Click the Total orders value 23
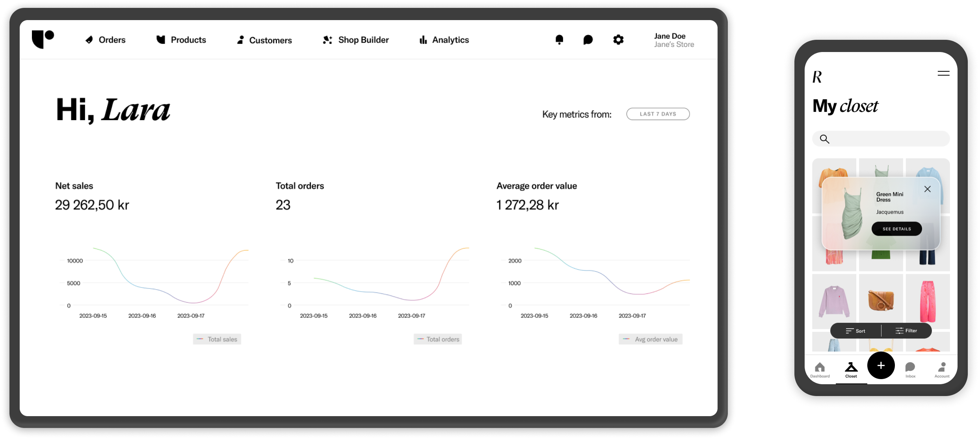Viewport: 980px width, 439px height. tap(283, 205)
